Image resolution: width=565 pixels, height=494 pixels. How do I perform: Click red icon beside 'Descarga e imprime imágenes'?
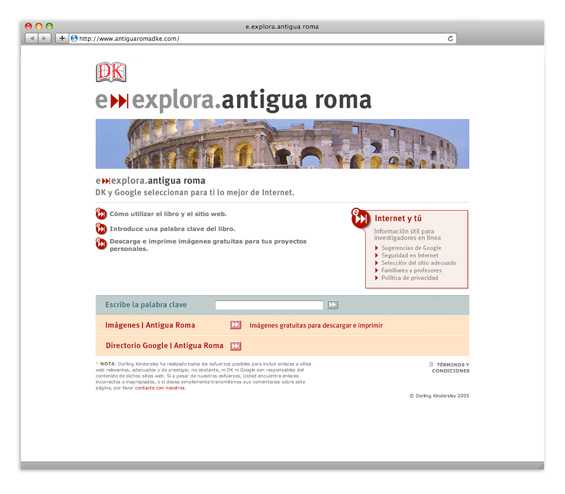[x=101, y=243]
